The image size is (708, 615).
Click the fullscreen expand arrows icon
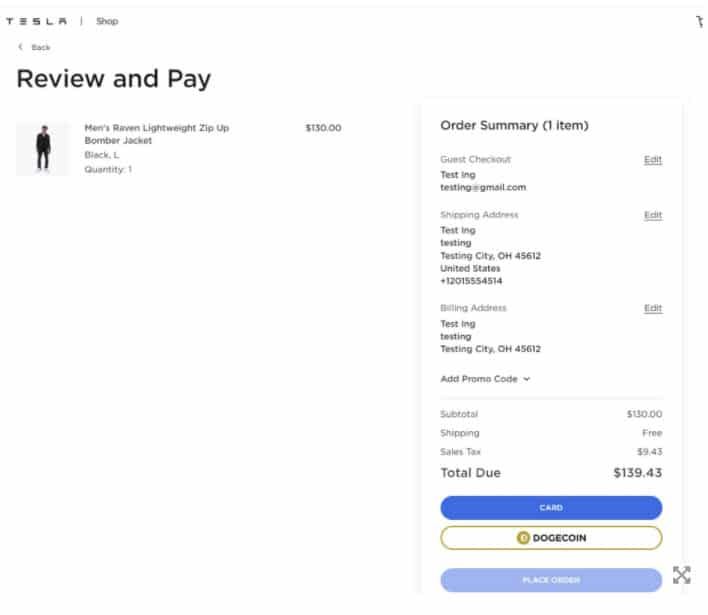681,575
